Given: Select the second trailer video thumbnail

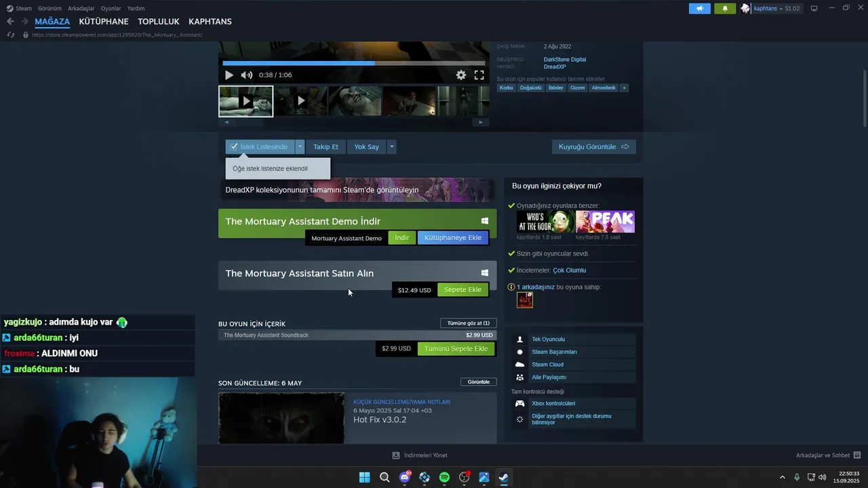Looking at the screenshot, I should (x=300, y=101).
